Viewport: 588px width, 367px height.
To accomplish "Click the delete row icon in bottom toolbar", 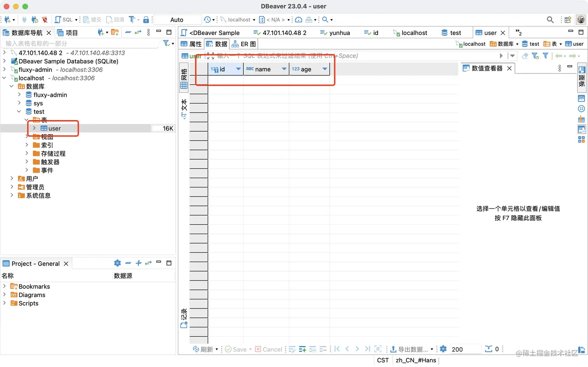I will (x=323, y=349).
